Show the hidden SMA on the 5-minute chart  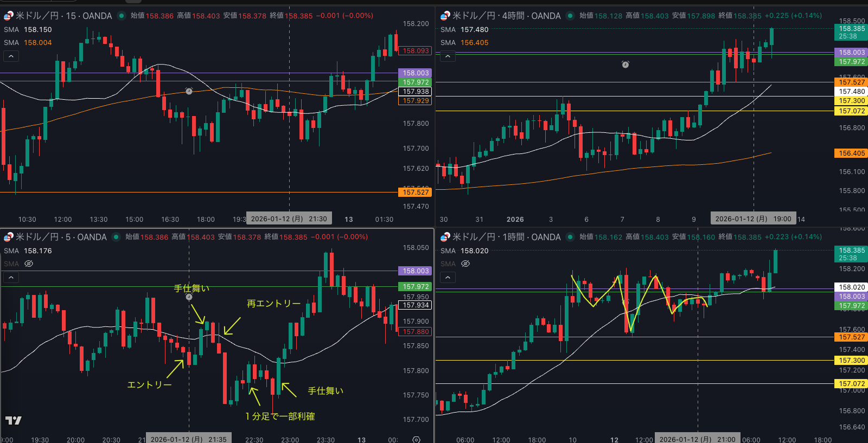point(29,264)
